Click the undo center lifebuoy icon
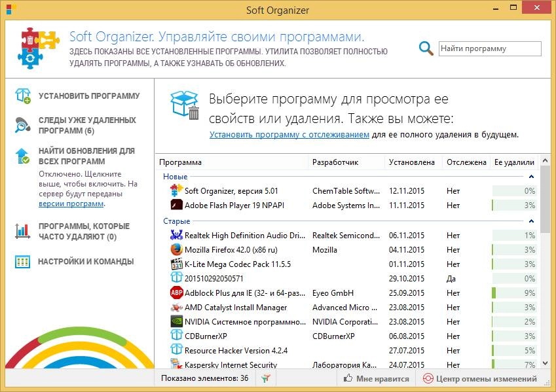Image resolution: width=556 pixels, height=392 pixels. (x=428, y=378)
